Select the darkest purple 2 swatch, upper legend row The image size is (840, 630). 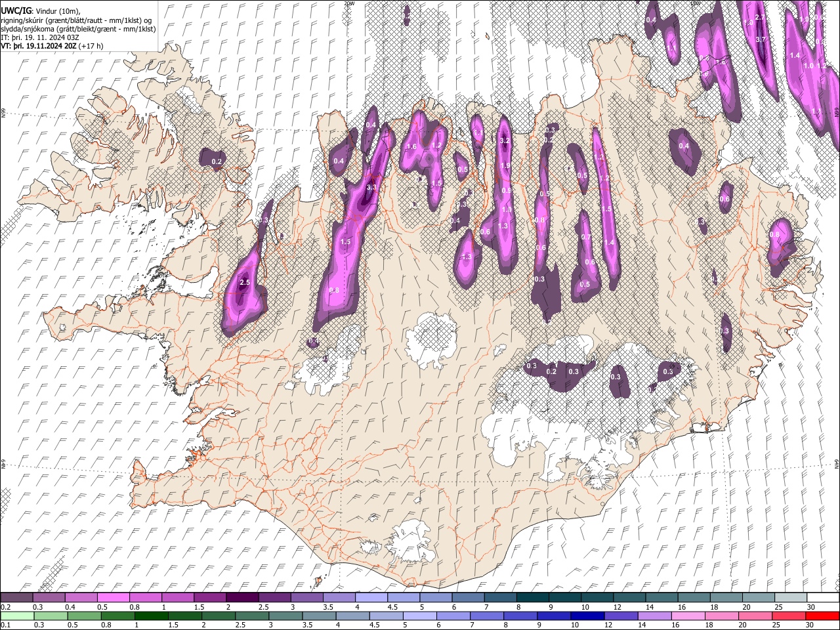tap(242, 598)
